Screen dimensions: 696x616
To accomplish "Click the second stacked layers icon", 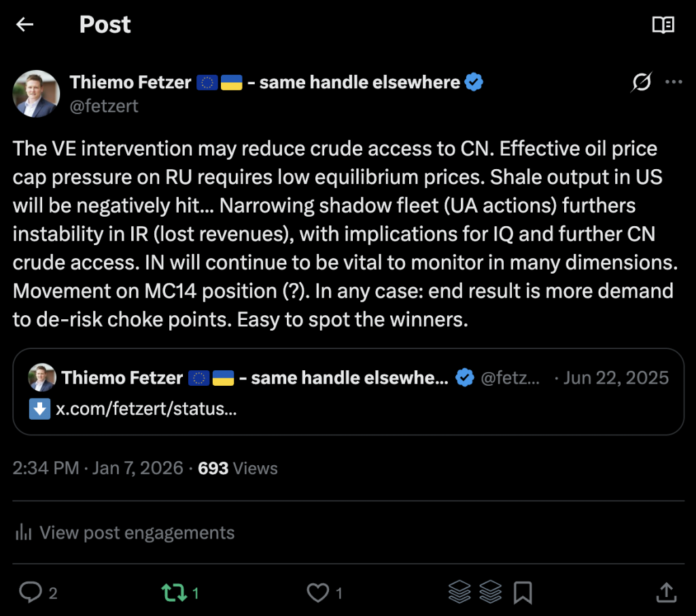I will point(490,592).
